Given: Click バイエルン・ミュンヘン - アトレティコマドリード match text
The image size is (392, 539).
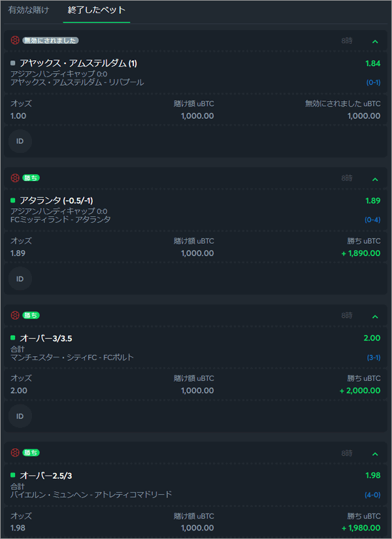Looking at the screenshot, I should click(x=91, y=495).
